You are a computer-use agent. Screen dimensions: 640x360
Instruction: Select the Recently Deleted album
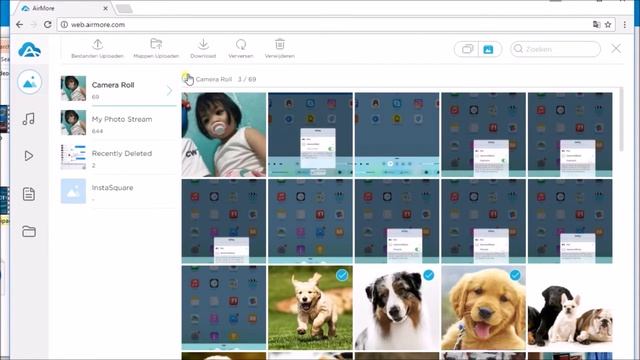pyautogui.click(x=118, y=157)
